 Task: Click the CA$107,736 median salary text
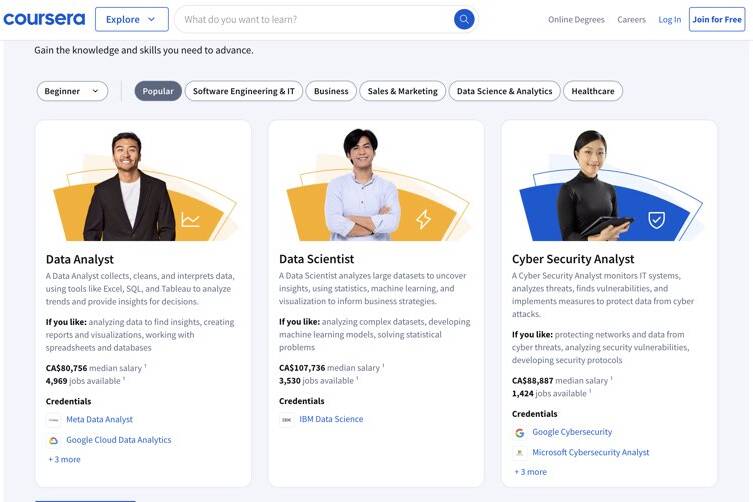[x=330, y=367]
